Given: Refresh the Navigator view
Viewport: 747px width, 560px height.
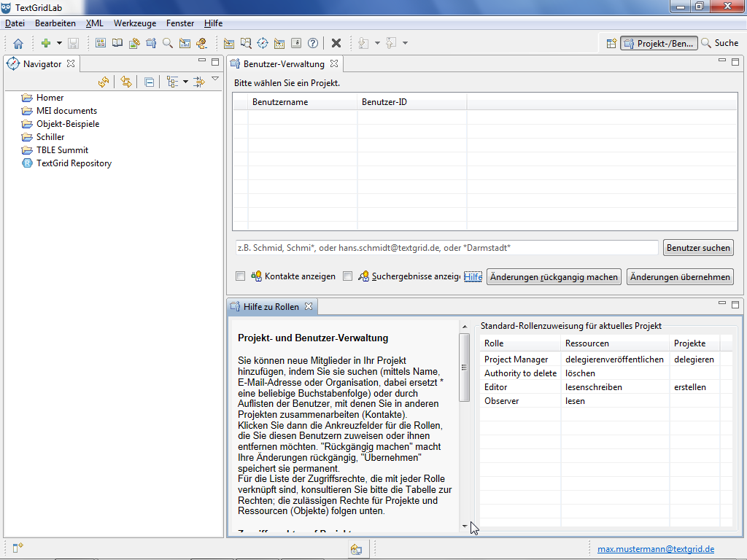Looking at the screenshot, I should (x=104, y=82).
